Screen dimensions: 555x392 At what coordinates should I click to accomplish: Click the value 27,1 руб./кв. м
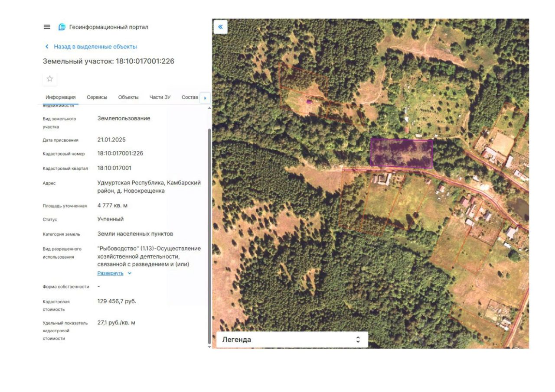pos(116,323)
